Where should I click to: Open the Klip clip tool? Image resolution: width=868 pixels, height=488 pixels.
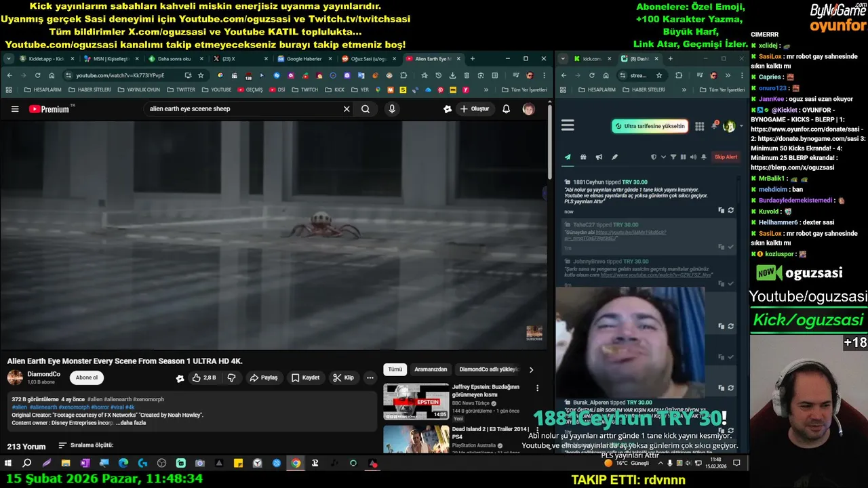click(343, 378)
